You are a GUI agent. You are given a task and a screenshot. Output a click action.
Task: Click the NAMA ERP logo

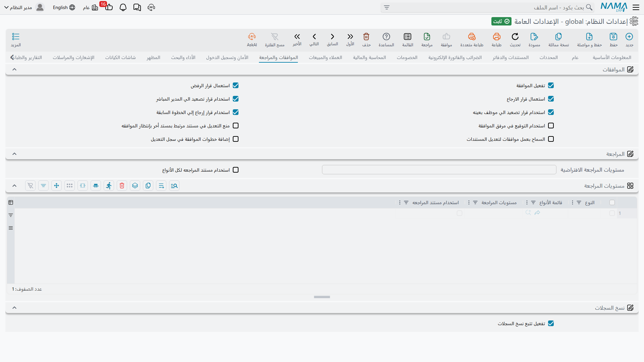pos(614,7)
